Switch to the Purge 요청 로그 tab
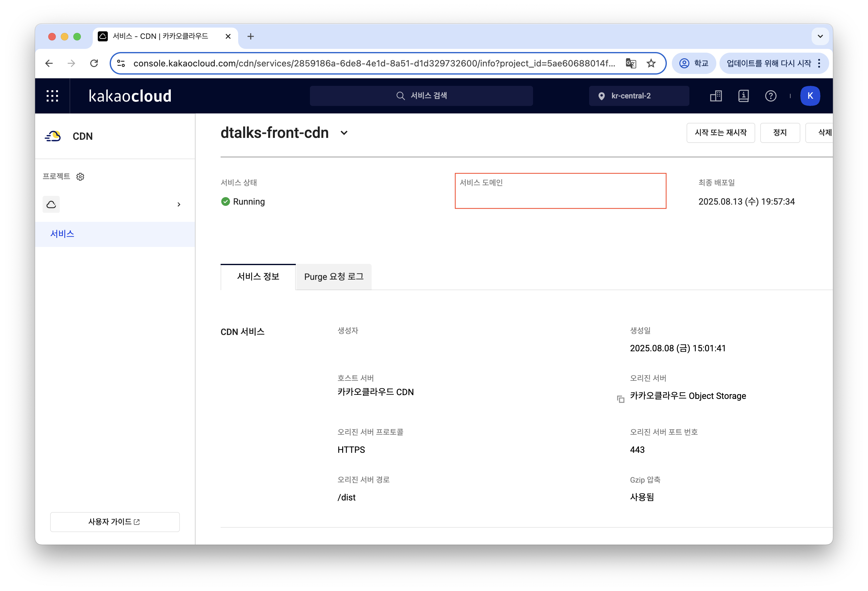Viewport: 868px width, 591px height. click(x=334, y=277)
